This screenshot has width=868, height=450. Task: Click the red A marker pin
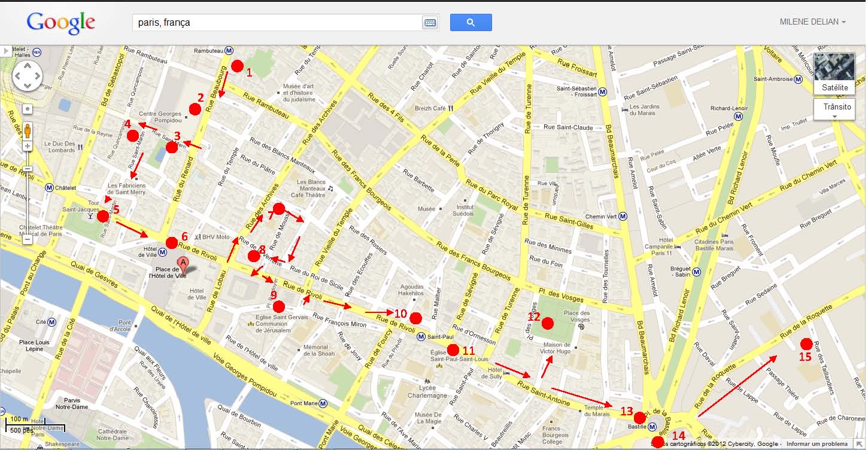(184, 264)
